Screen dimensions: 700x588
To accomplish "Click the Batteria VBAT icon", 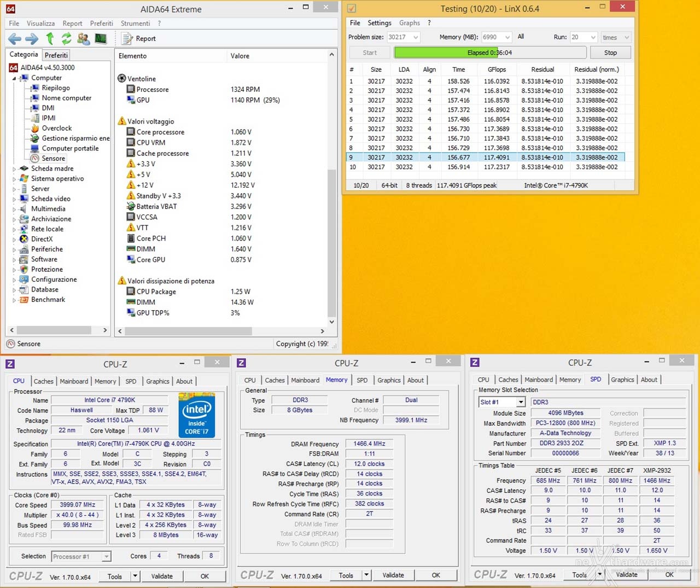I will coord(131,206).
